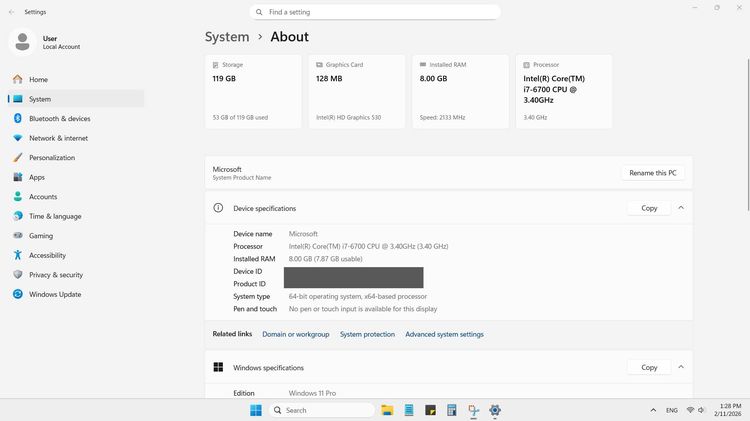Click the processor value in Device specifications
The width and height of the screenshot is (750, 421).
[368, 246]
